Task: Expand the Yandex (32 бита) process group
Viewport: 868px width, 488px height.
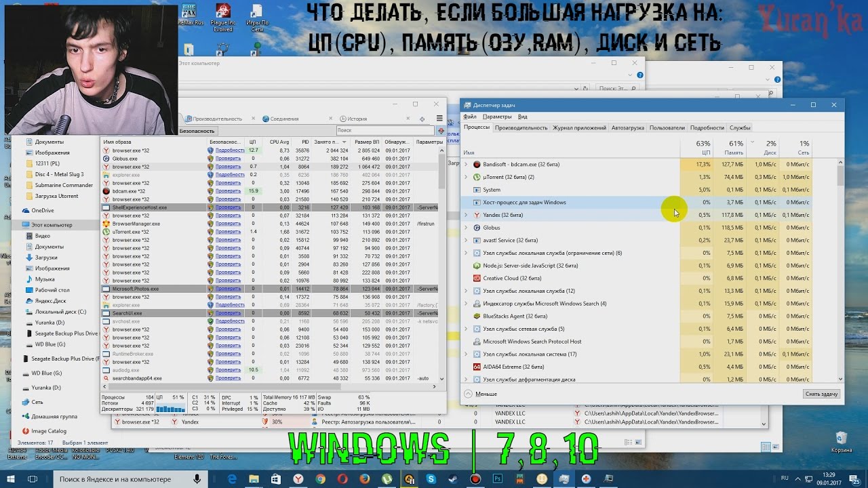Action: click(465, 215)
